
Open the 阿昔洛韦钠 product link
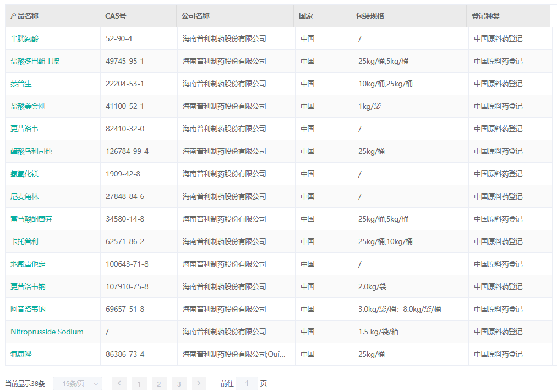click(x=28, y=309)
